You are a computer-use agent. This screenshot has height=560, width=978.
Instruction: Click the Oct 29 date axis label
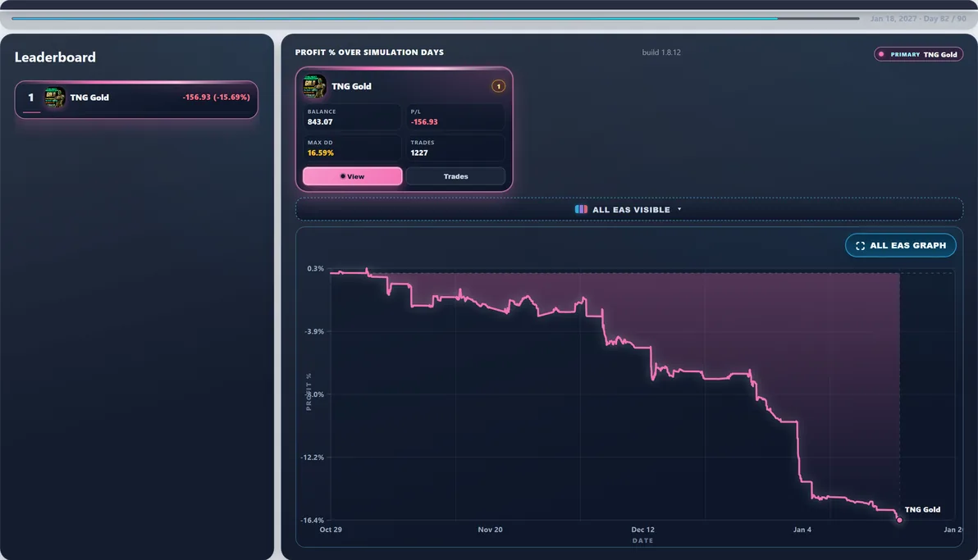(x=331, y=530)
